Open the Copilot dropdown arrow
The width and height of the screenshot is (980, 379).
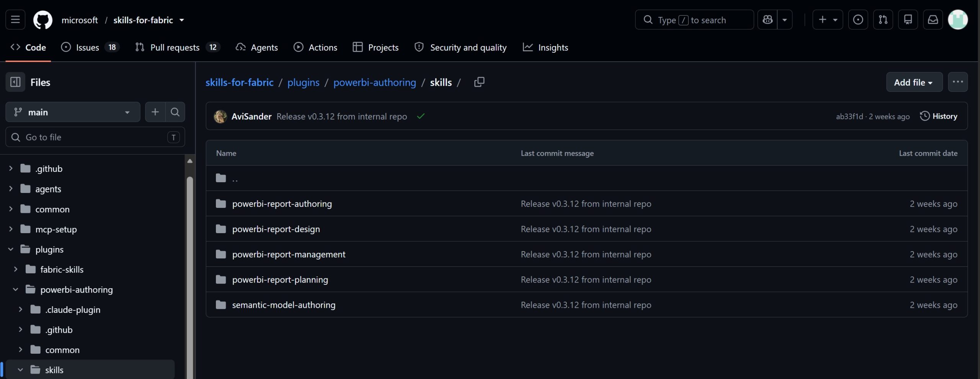[785, 20]
